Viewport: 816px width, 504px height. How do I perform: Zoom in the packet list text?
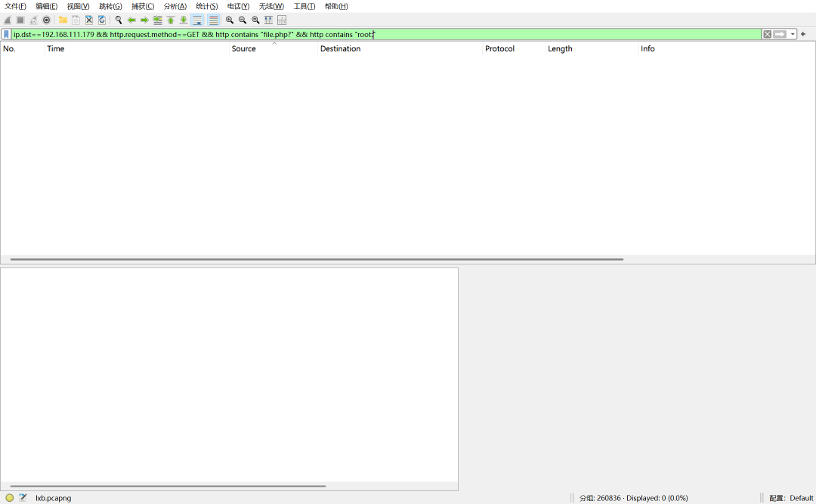pos(230,20)
